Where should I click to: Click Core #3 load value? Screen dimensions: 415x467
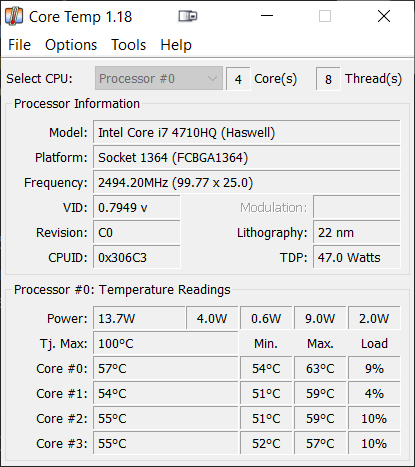(x=374, y=443)
